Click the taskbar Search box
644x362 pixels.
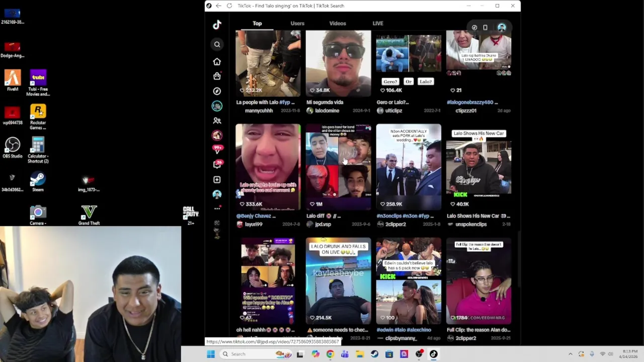[x=257, y=354]
